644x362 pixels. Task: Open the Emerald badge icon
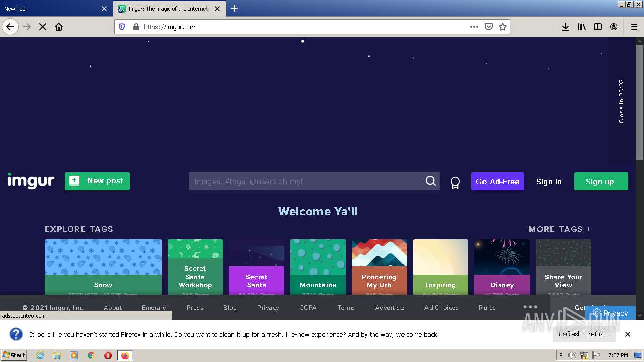(x=455, y=183)
